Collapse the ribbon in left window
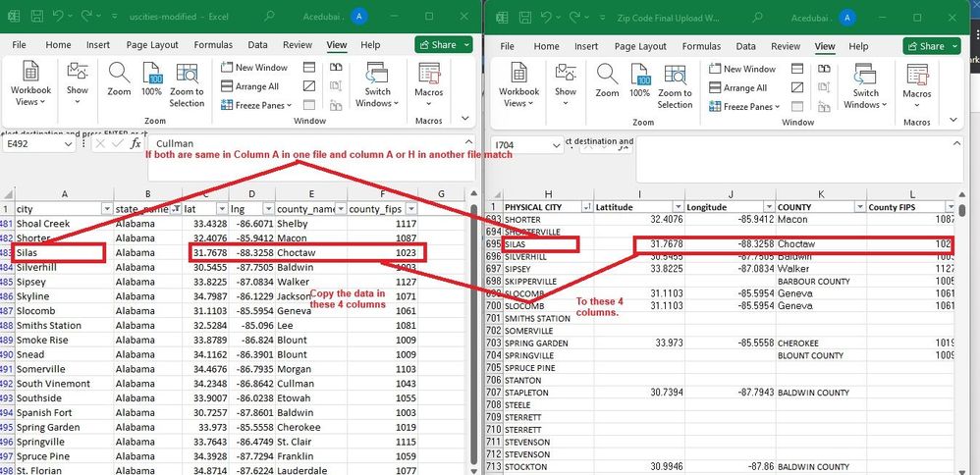 [465, 118]
